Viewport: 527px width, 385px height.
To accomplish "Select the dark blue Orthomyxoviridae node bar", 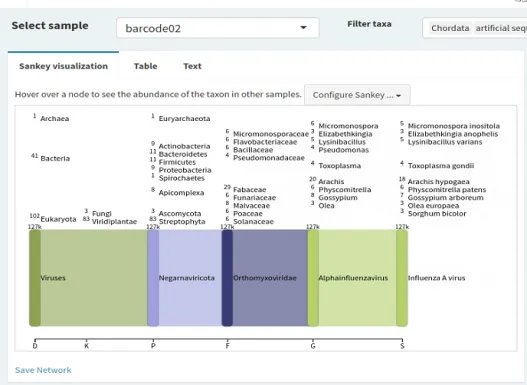I will click(x=227, y=278).
